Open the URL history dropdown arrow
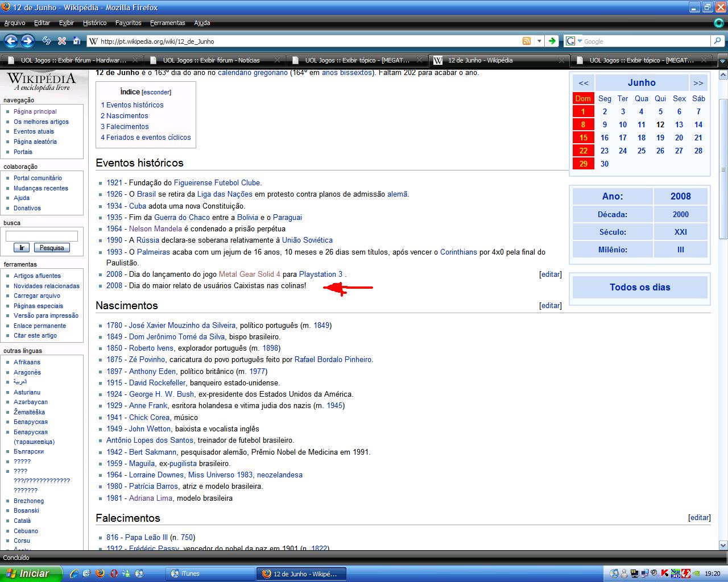Viewport: 728px width, 582px height. [538, 41]
